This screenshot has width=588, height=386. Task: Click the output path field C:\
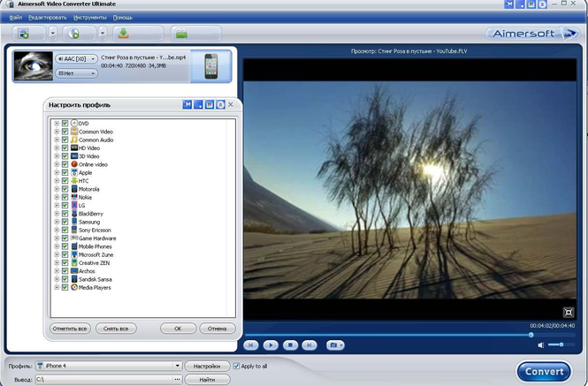pos(103,379)
